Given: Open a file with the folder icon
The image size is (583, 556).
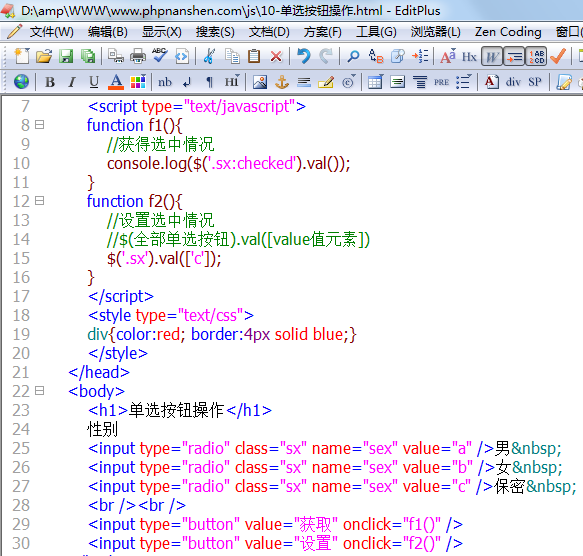Looking at the screenshot, I should [44, 57].
